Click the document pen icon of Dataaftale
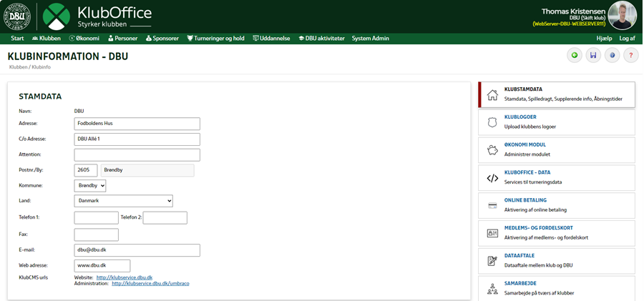The height and width of the screenshot is (301, 644). (492, 261)
